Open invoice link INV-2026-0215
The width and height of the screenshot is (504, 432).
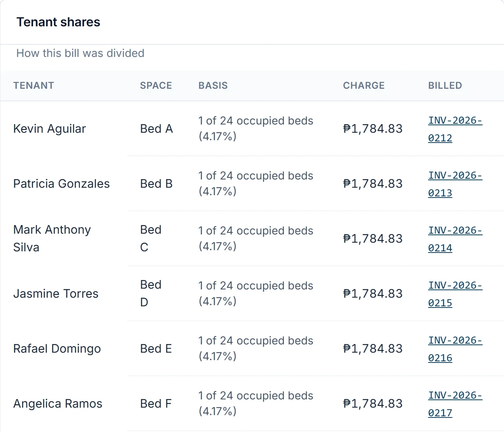pyautogui.click(x=455, y=294)
